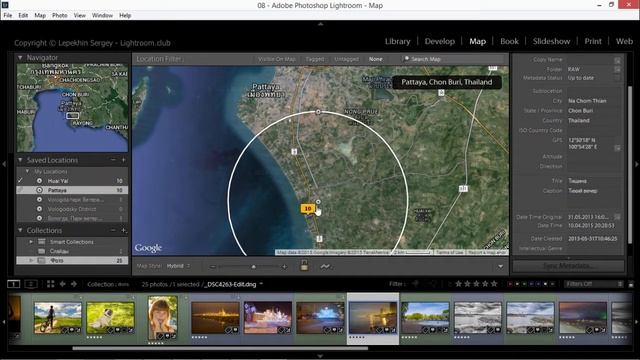Image resolution: width=640 pixels, height=360 pixels.
Task: Open the Map Style Hybrid dropdown
Action: 178,266
